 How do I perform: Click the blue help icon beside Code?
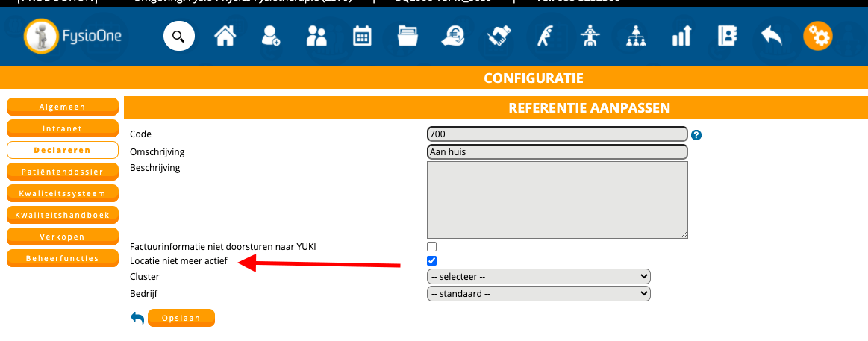coord(696,135)
